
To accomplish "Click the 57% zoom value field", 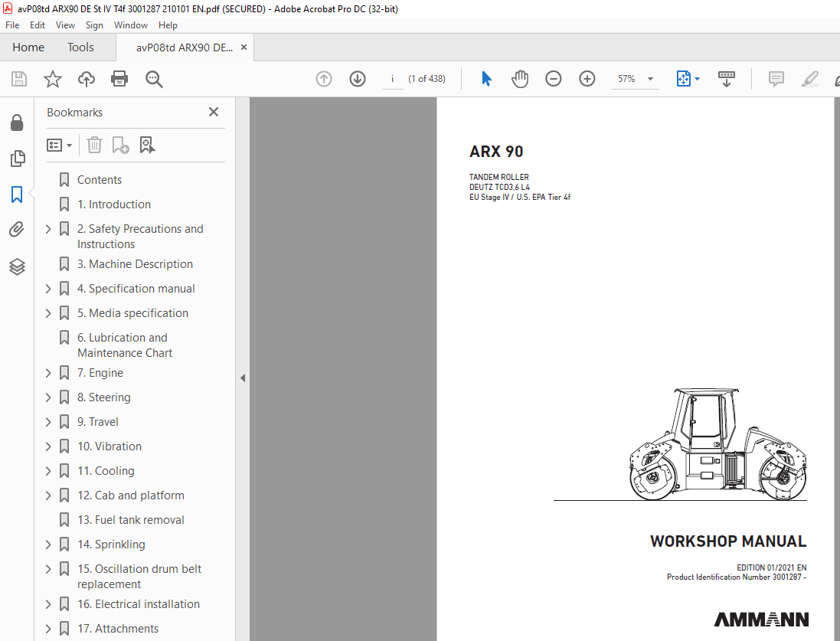I will coord(626,79).
